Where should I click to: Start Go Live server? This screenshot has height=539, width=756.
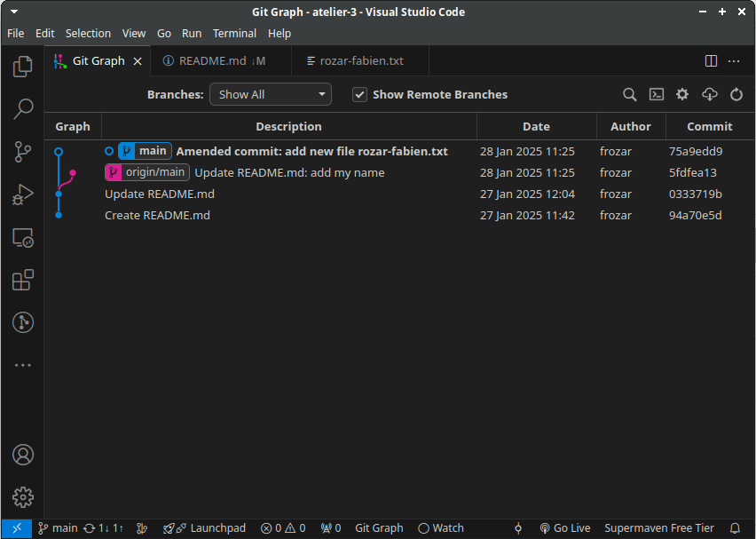565,528
